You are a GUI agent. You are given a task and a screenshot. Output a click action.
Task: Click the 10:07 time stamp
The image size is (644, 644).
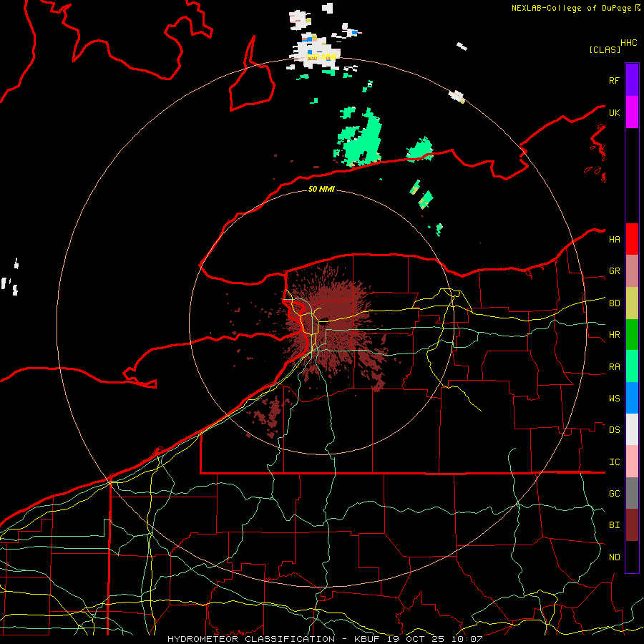pos(467,639)
